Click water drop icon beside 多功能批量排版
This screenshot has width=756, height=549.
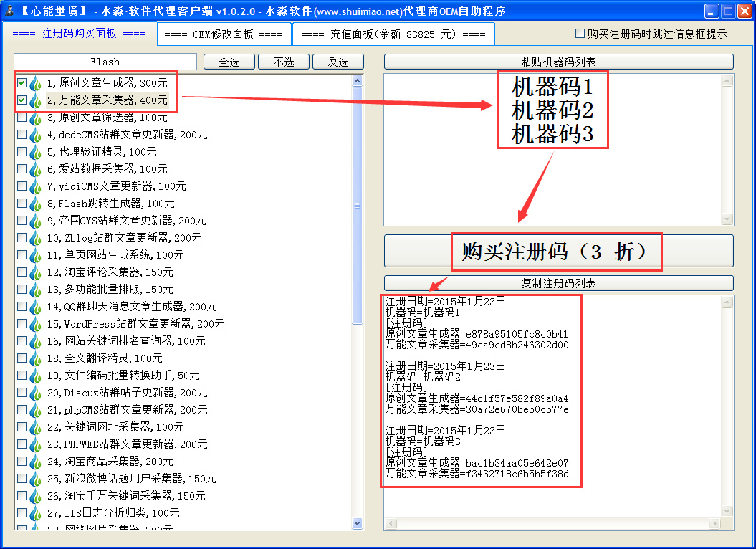pos(35,290)
